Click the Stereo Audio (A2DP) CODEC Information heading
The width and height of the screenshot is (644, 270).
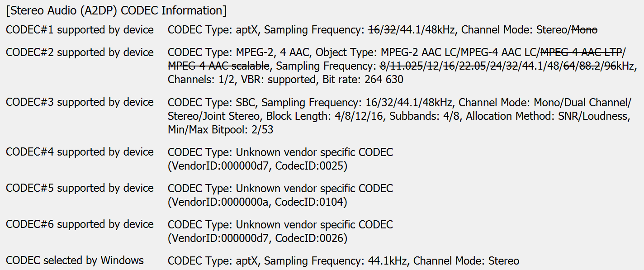point(116,10)
